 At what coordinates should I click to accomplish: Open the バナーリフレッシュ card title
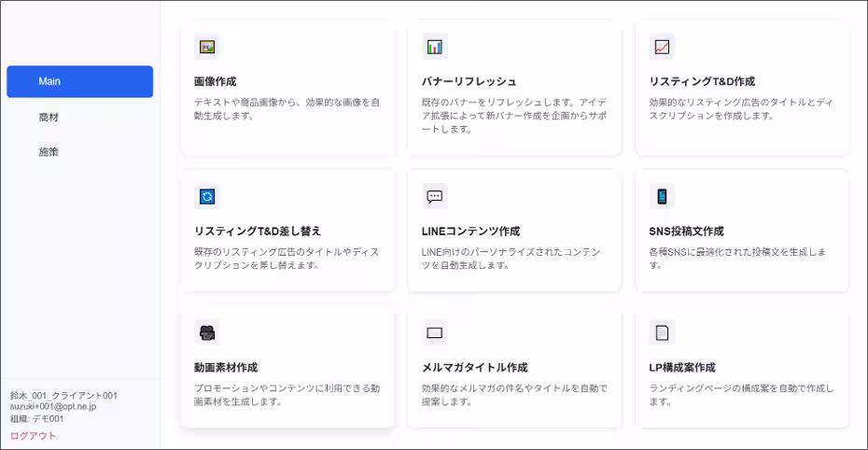point(469,81)
